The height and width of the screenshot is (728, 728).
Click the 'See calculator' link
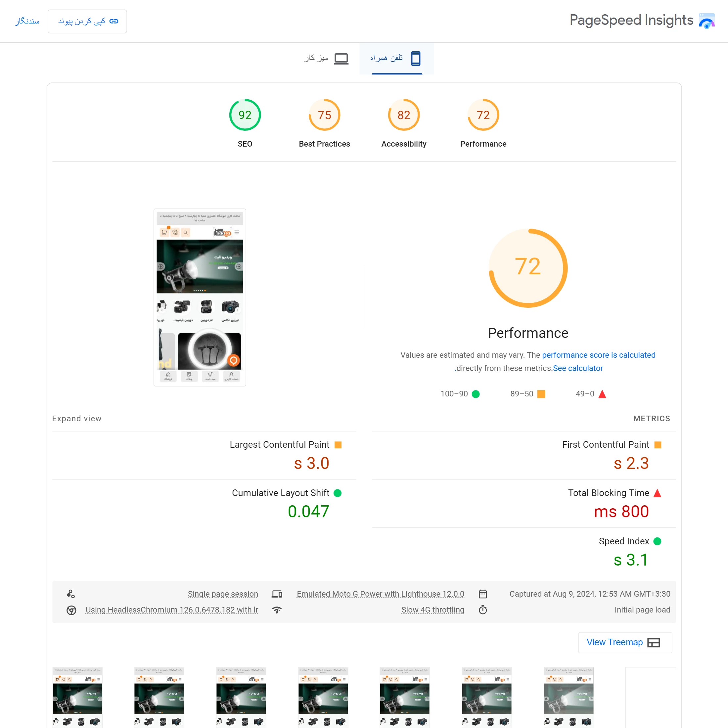tap(578, 368)
